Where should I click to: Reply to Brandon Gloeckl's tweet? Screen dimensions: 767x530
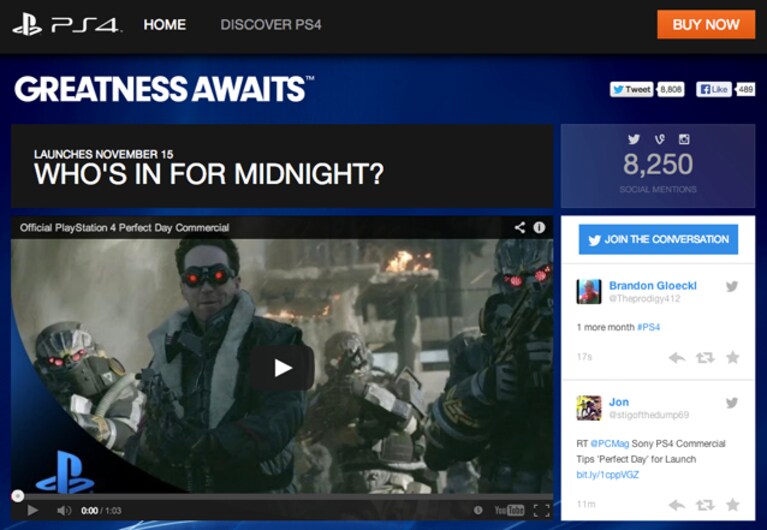(x=677, y=358)
